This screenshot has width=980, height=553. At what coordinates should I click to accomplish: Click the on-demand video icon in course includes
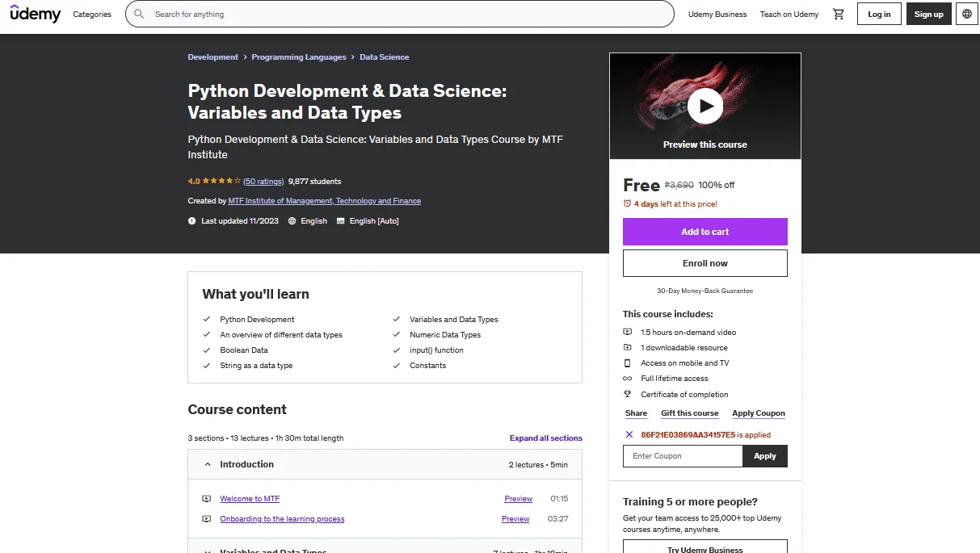pos(628,332)
